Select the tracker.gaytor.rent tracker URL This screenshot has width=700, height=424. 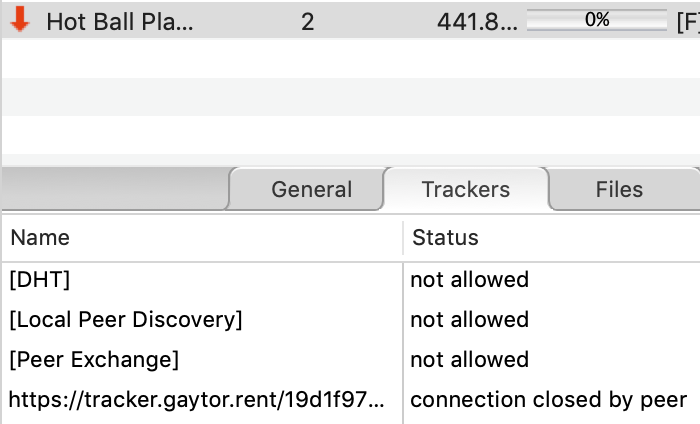pos(195,400)
